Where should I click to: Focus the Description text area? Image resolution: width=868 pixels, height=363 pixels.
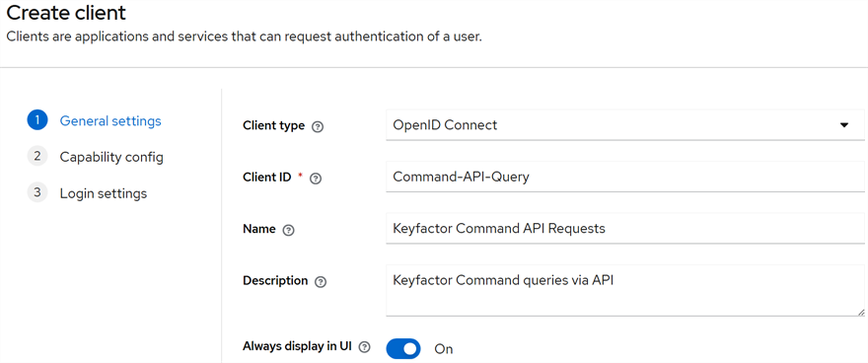click(625, 291)
